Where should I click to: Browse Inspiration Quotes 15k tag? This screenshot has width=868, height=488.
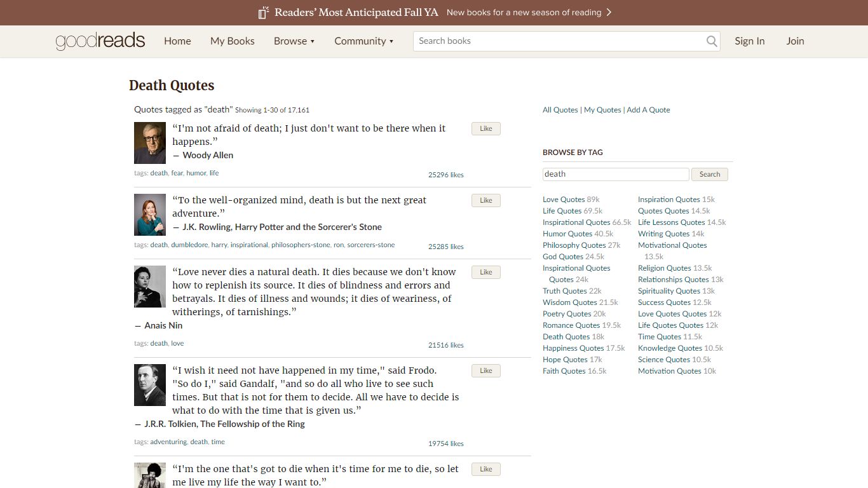[669, 200]
